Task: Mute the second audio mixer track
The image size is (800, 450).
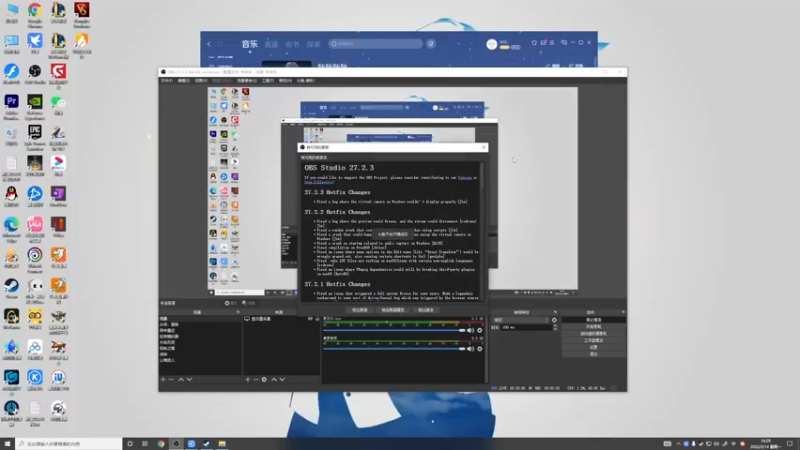Action: pos(470,349)
